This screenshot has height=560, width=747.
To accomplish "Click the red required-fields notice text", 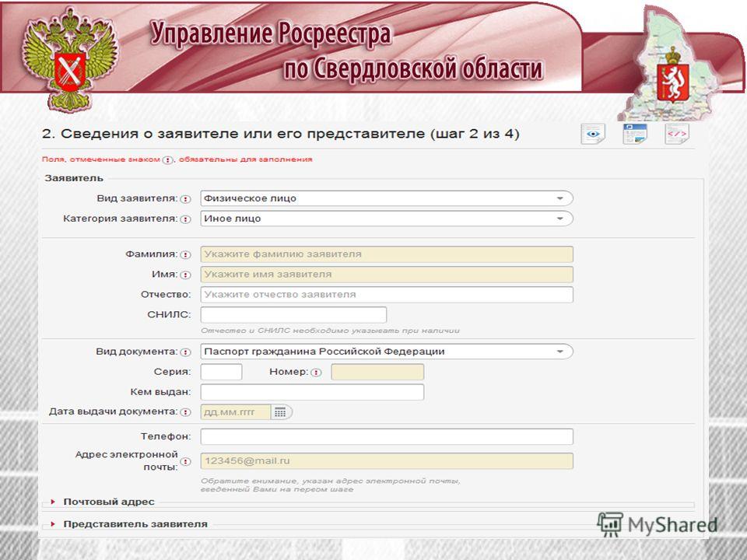I will [x=177, y=159].
